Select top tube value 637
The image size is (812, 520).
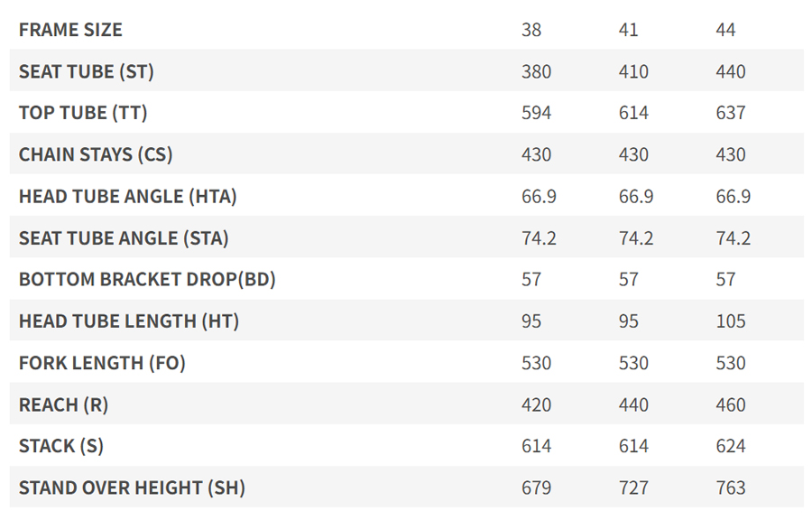730,113
